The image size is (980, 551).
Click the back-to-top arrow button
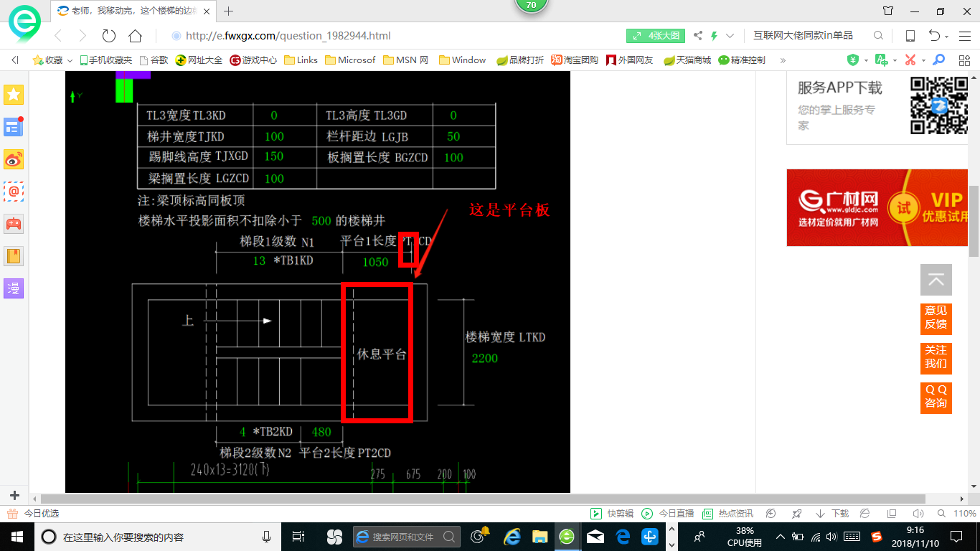[x=936, y=280]
